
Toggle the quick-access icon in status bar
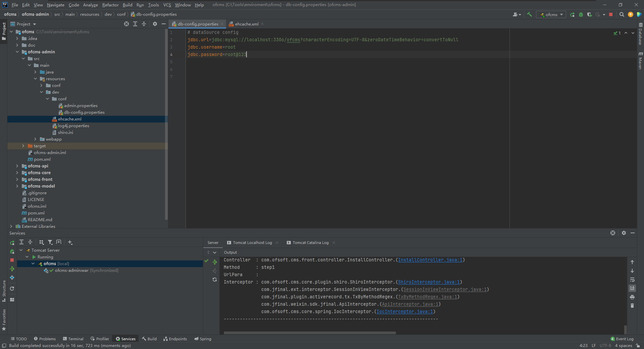[4, 346]
